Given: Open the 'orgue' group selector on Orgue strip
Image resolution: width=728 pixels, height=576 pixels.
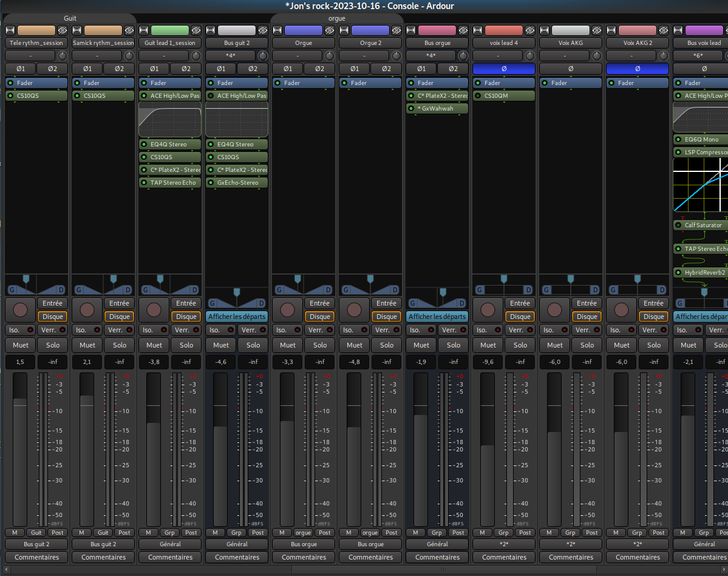Looking at the screenshot, I should 303,532.
